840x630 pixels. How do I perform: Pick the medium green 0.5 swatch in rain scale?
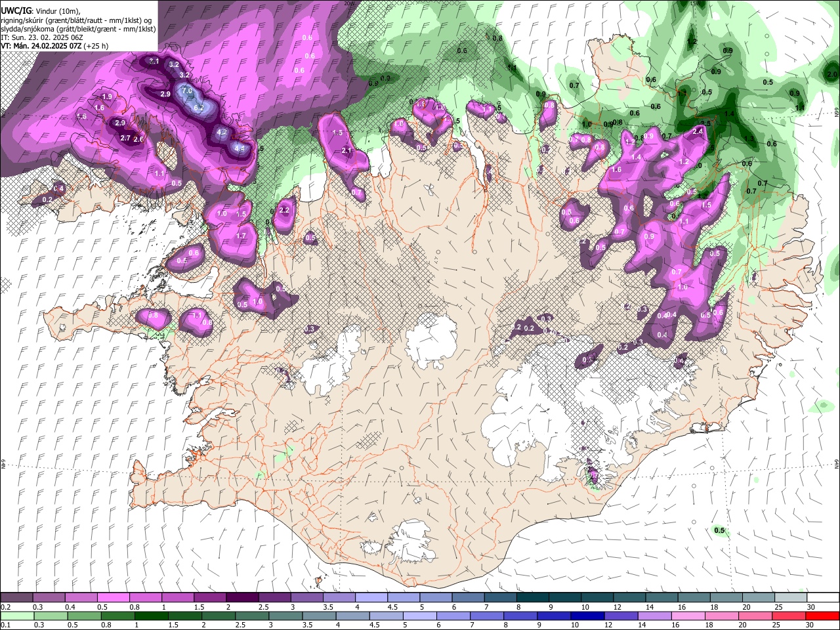point(84,616)
